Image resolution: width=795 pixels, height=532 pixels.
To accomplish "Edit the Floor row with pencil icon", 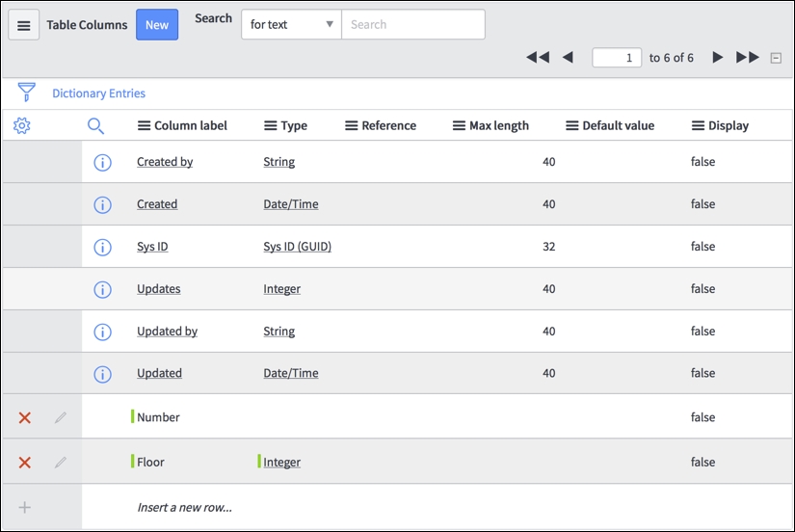I will tap(61, 462).
